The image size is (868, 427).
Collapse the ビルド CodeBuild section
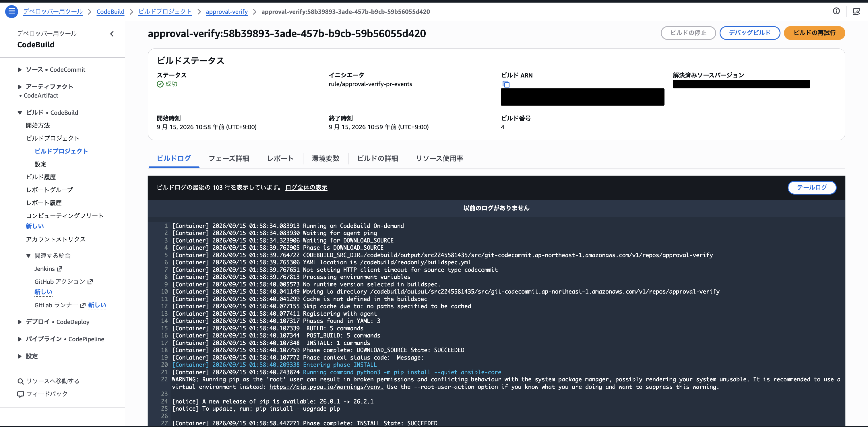(20, 112)
